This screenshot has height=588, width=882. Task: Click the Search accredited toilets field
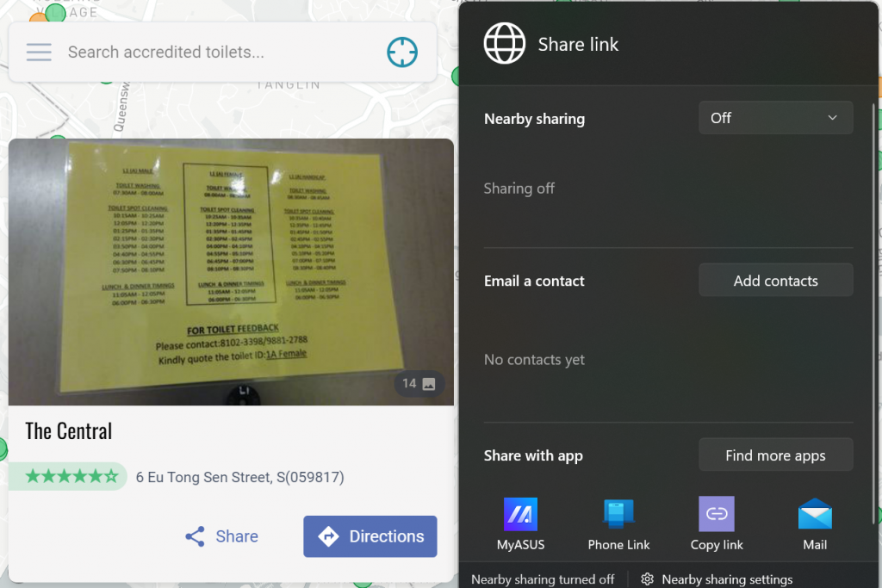tap(220, 53)
